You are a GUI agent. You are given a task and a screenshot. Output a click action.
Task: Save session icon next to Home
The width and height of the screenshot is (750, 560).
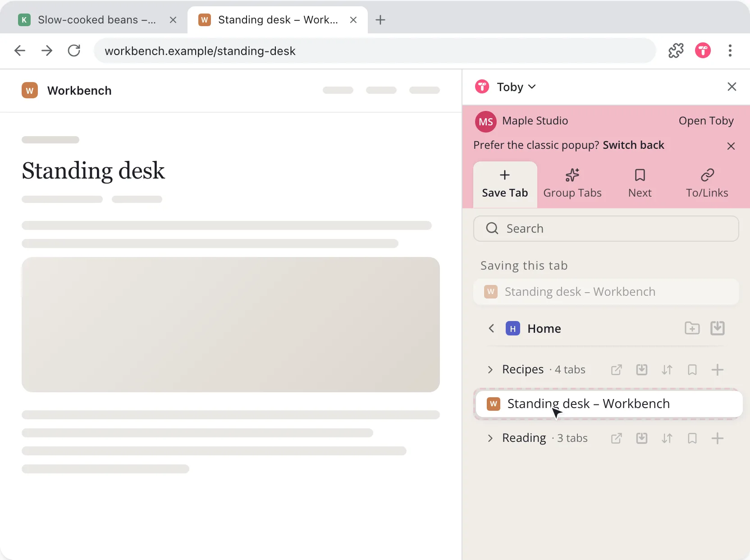click(717, 328)
